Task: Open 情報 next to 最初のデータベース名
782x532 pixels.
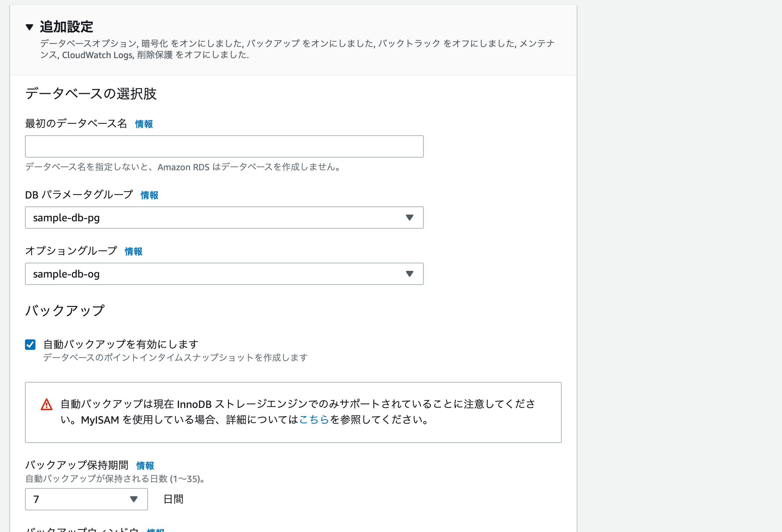Action: pos(144,124)
